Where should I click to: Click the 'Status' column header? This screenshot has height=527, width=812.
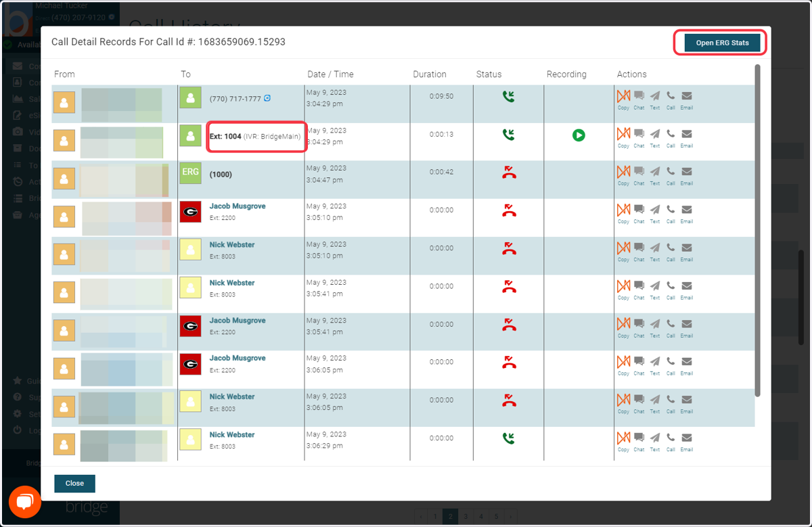tap(489, 74)
